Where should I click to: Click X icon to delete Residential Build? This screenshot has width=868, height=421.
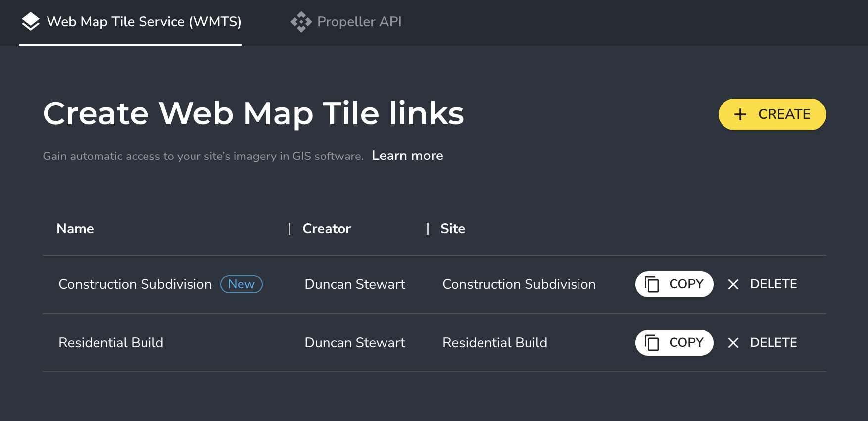[733, 343]
